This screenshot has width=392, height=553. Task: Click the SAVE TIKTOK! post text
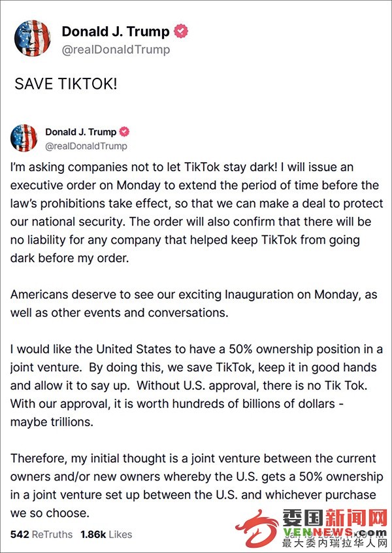point(65,84)
